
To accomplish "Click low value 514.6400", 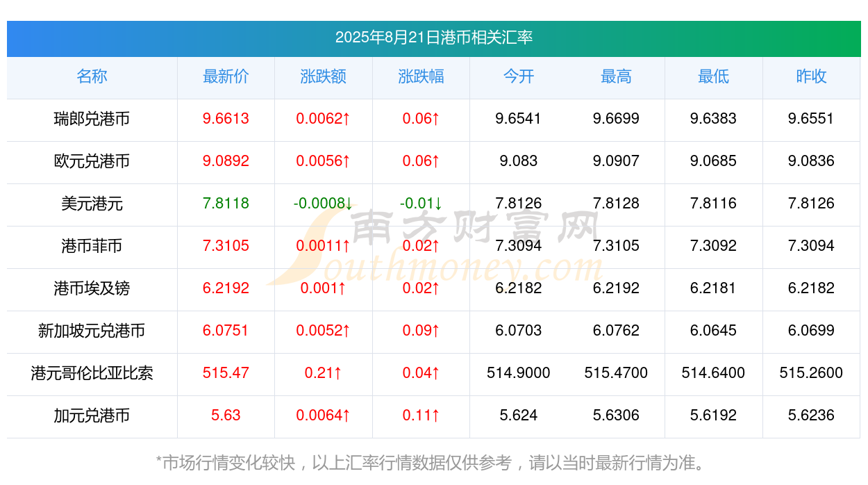I will [713, 373].
